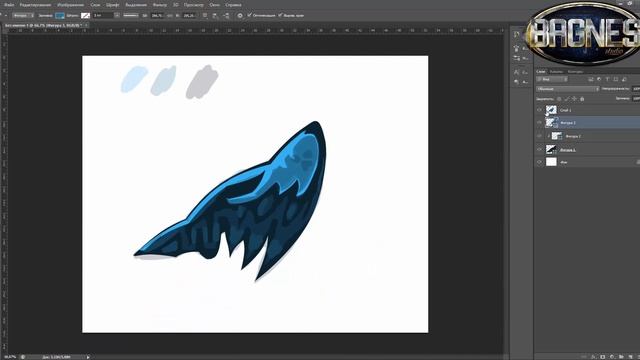The width and height of the screenshot is (640, 360).
Task: Switch to the Контуры panel tab
Action: pos(575,71)
